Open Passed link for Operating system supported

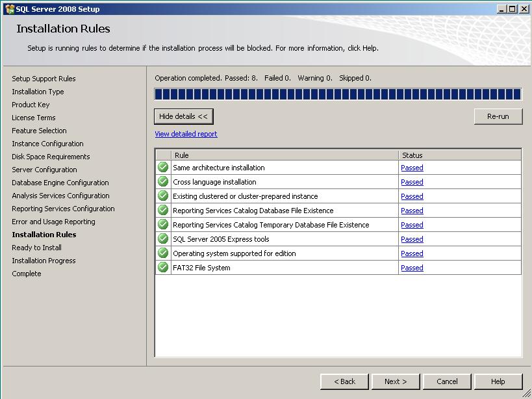tap(412, 253)
